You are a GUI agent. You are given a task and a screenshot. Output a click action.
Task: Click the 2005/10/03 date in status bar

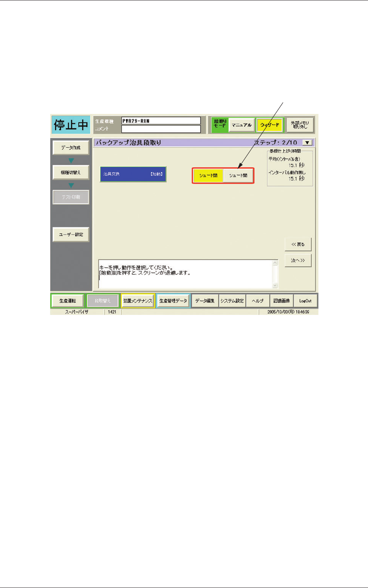[x=288, y=312]
